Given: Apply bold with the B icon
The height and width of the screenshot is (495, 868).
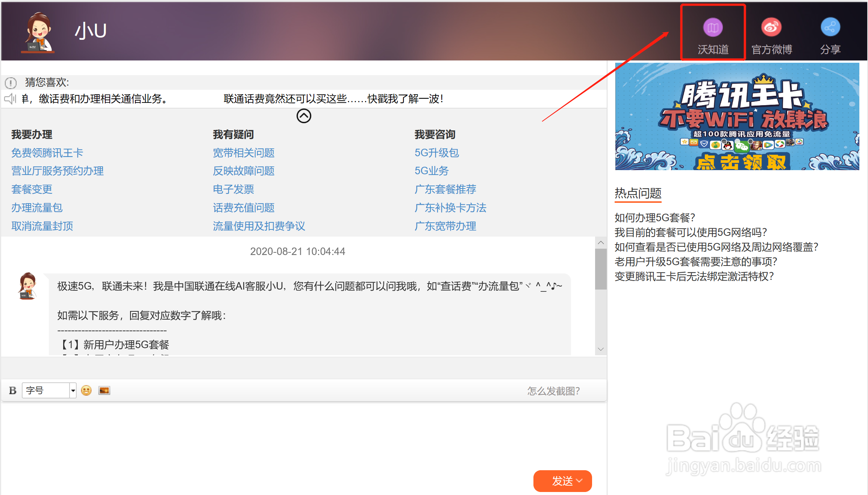Looking at the screenshot, I should coord(12,391).
